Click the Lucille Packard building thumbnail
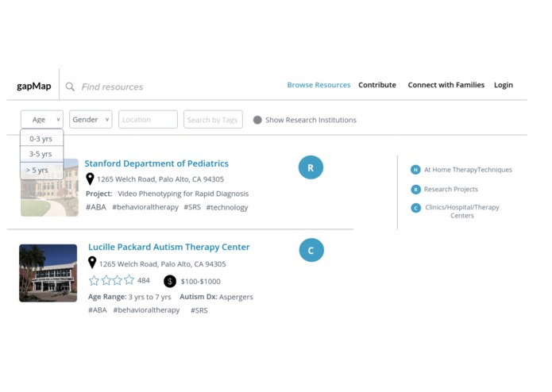552x392 pixels. coord(48,273)
